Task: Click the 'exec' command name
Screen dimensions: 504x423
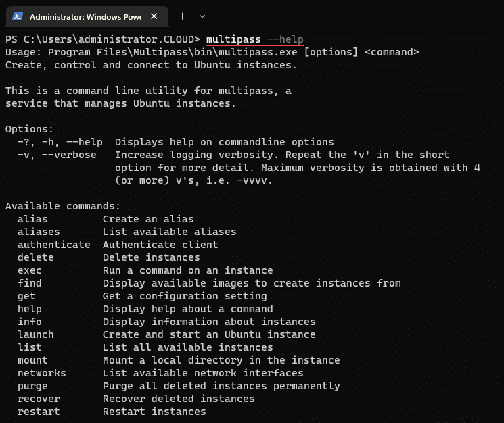Action: pos(30,270)
